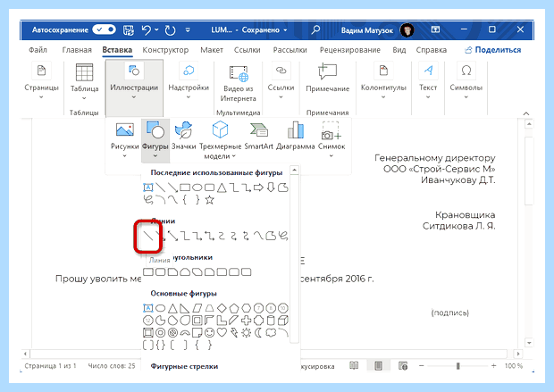The height and width of the screenshot is (392, 554).
Task: Switch to the Рецензирование tab
Action: click(349, 50)
